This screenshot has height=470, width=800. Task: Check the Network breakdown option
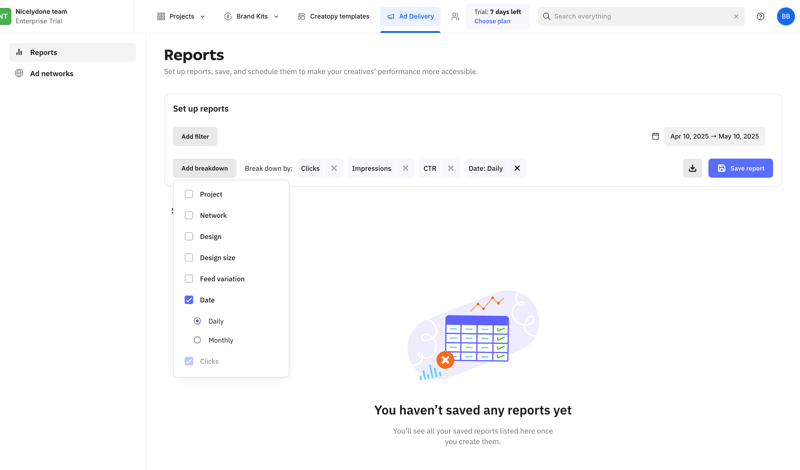click(x=189, y=215)
